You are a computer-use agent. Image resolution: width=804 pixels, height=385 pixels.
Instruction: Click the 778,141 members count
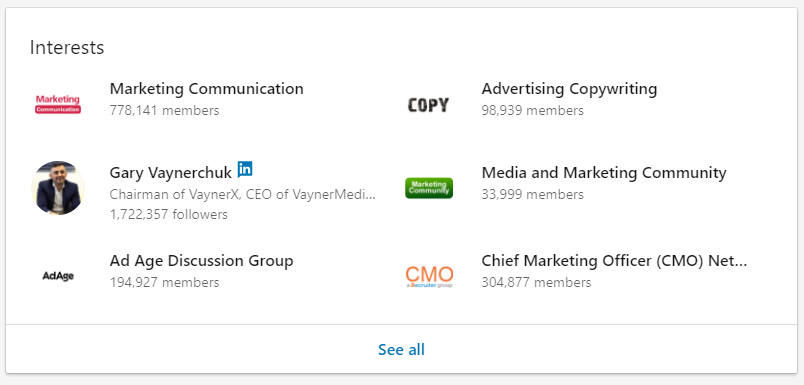pos(165,111)
